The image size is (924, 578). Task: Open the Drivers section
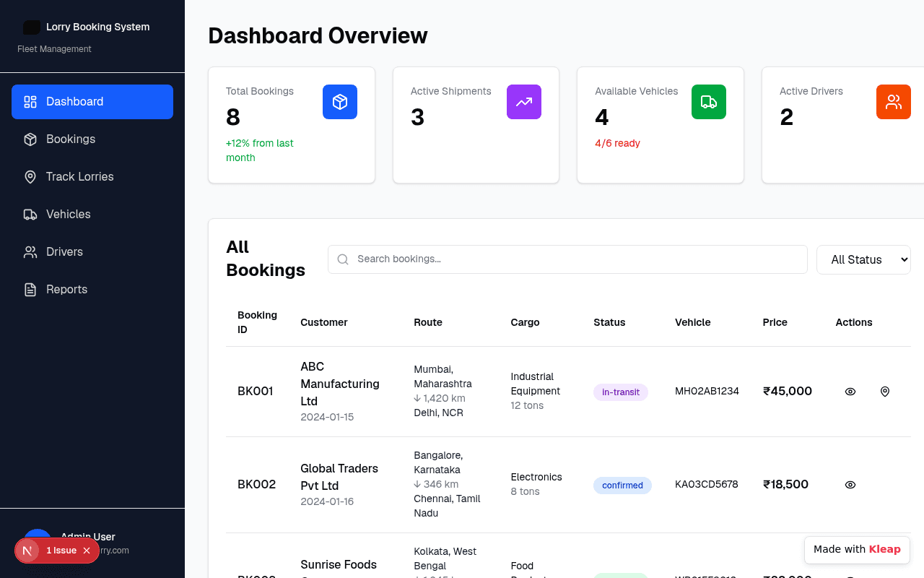[x=92, y=252]
